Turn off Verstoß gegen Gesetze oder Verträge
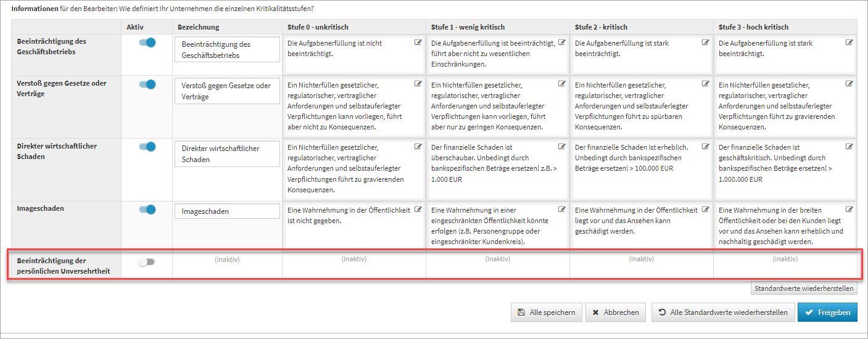This screenshot has height=339, width=868. (147, 84)
